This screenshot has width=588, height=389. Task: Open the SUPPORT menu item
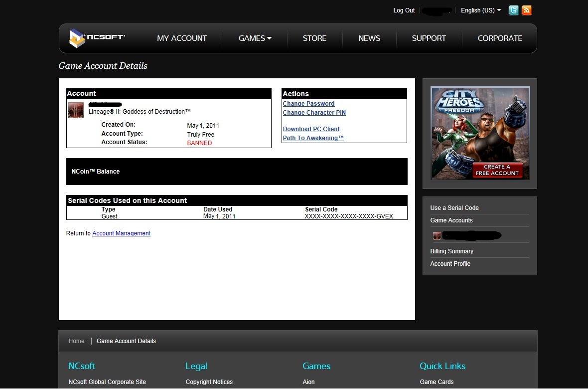pos(429,38)
